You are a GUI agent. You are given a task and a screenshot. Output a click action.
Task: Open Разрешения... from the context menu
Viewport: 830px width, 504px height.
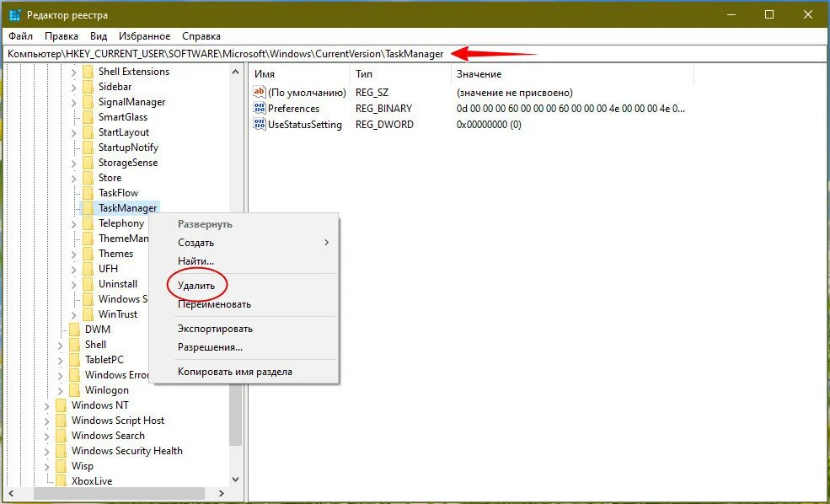pos(244,348)
